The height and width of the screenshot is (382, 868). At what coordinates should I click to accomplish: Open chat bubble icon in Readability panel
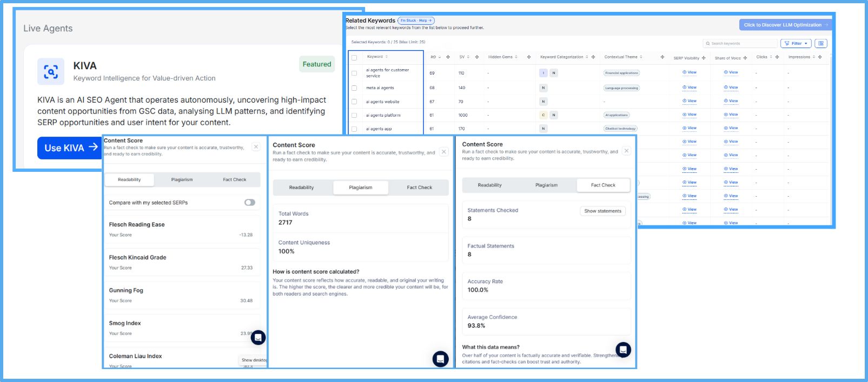[x=259, y=338]
